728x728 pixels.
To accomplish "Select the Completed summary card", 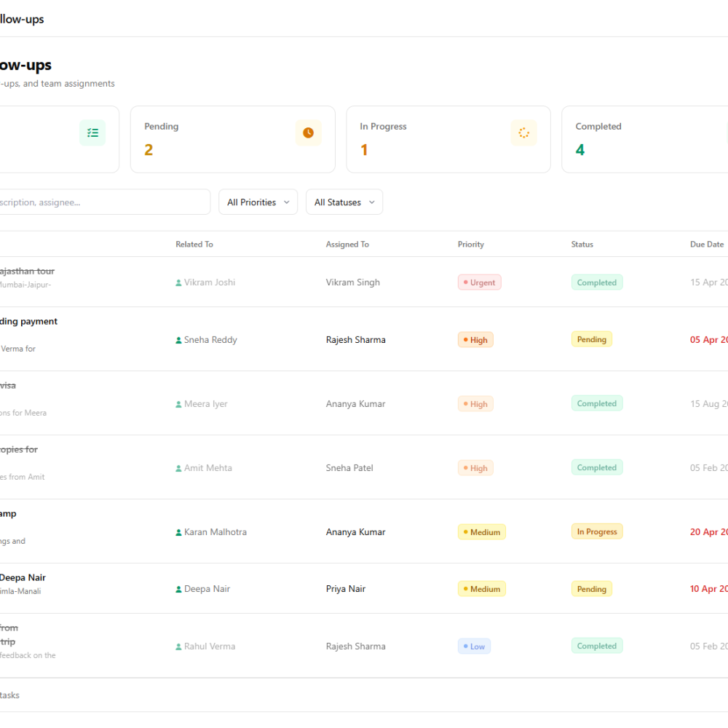I will pos(645,139).
